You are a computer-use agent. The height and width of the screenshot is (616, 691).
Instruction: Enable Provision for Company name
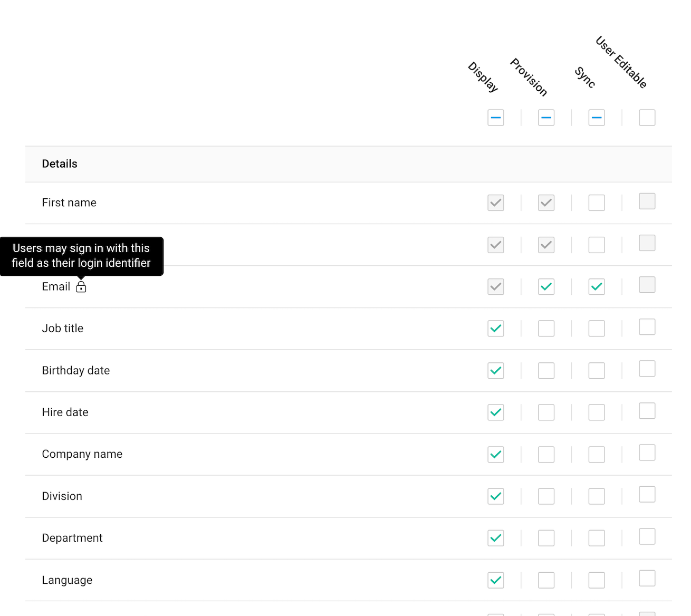(546, 455)
